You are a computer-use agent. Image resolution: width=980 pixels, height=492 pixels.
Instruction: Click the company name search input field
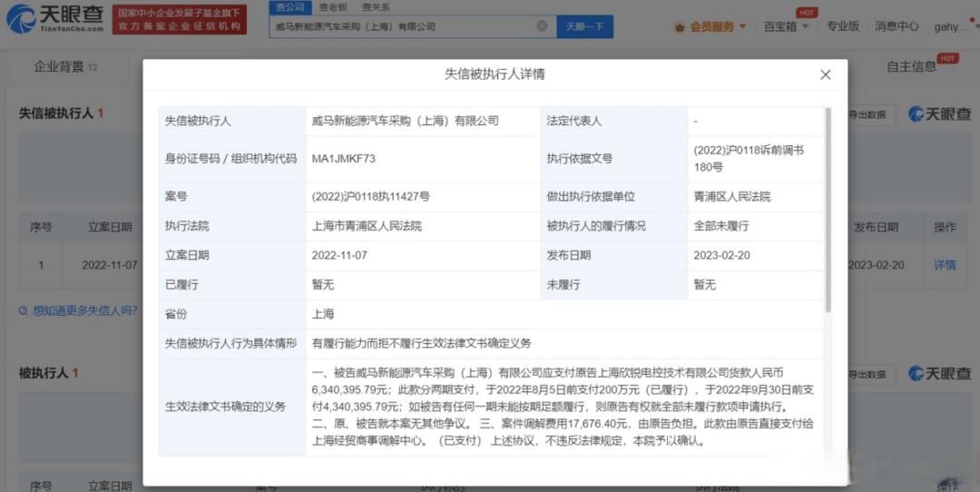404,26
